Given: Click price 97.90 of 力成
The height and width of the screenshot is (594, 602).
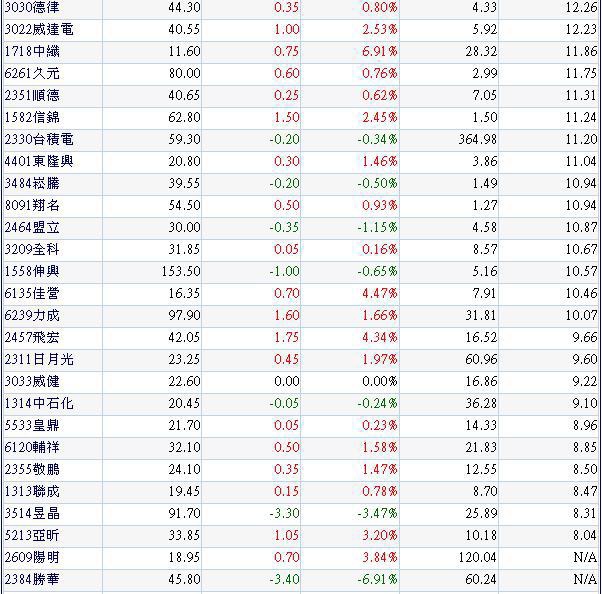Looking at the screenshot, I should click(x=184, y=315).
